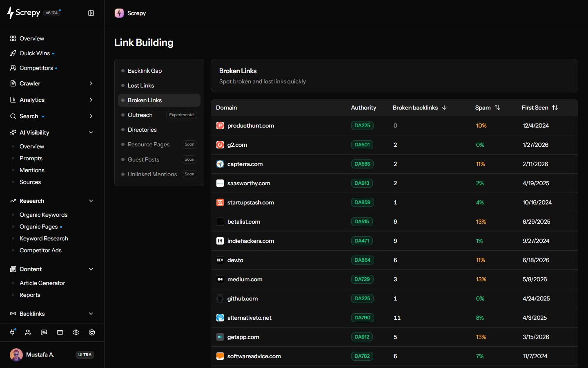
Task: Click the Mustafa A. profile avatar
Action: [x=16, y=355]
